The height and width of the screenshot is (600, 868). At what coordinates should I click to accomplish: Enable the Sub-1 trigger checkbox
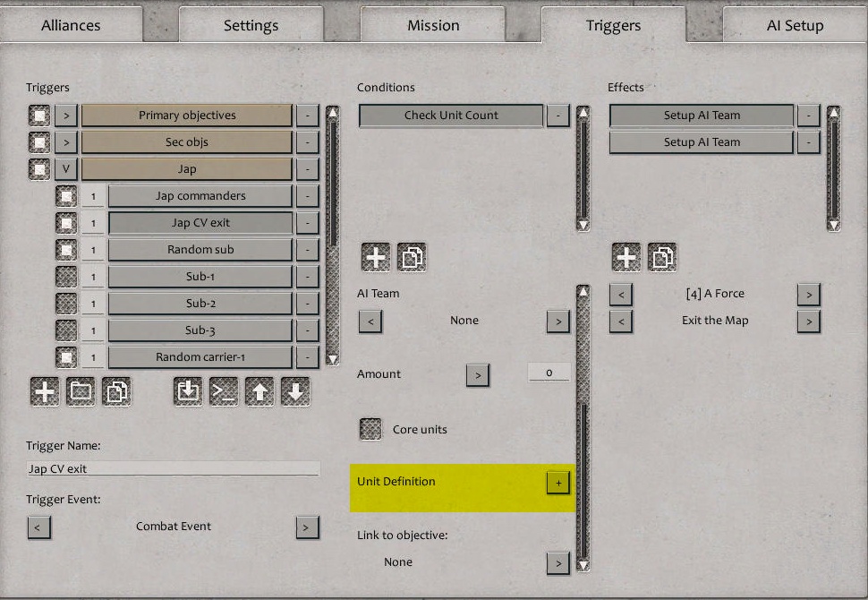(x=66, y=277)
